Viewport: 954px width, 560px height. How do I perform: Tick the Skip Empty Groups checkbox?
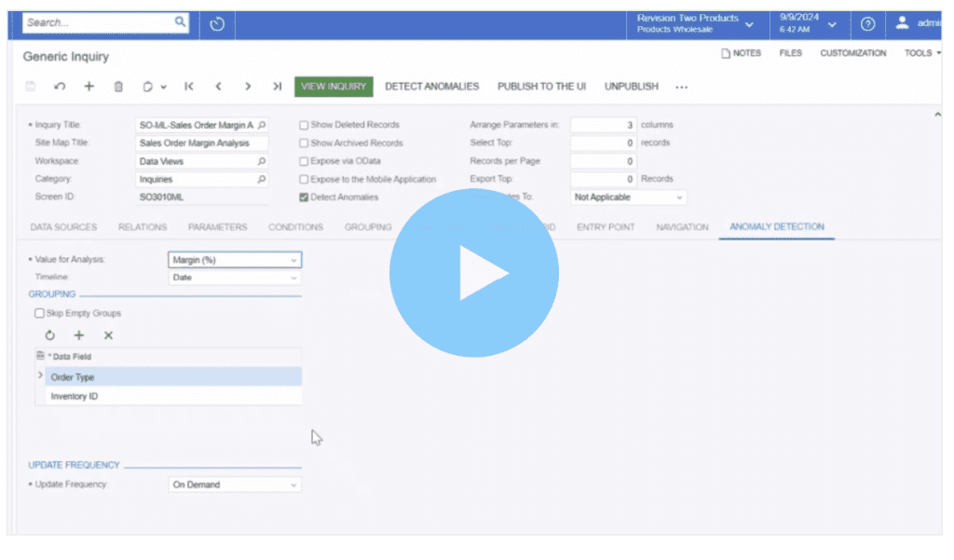coord(39,313)
